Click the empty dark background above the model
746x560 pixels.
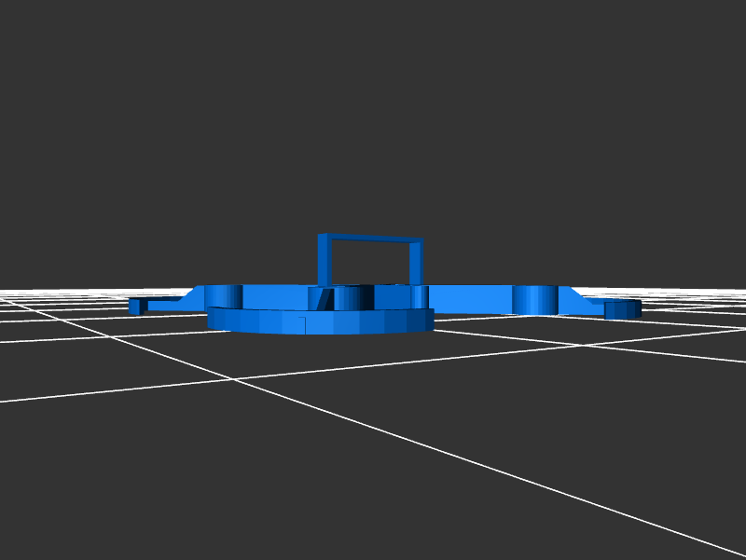pos(373,112)
